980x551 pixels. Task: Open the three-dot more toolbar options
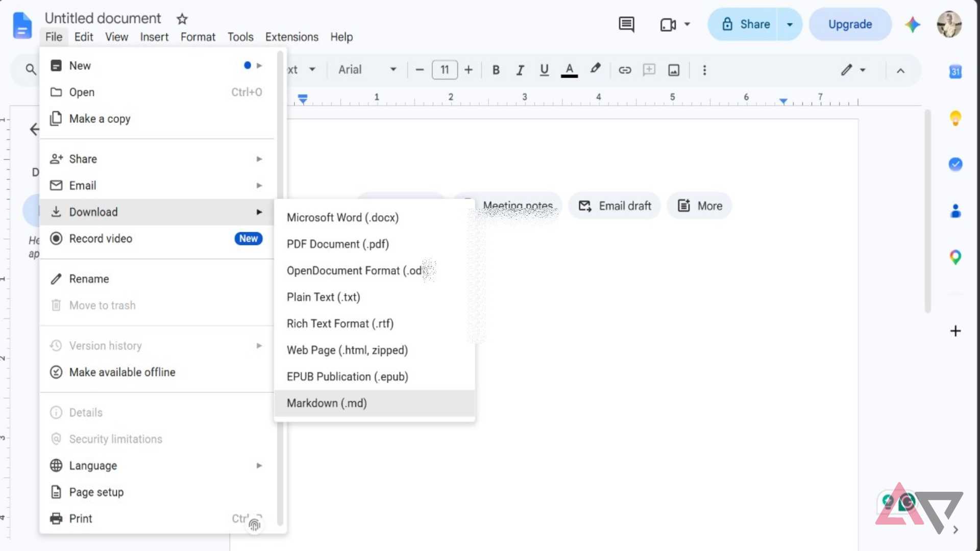[x=704, y=70]
